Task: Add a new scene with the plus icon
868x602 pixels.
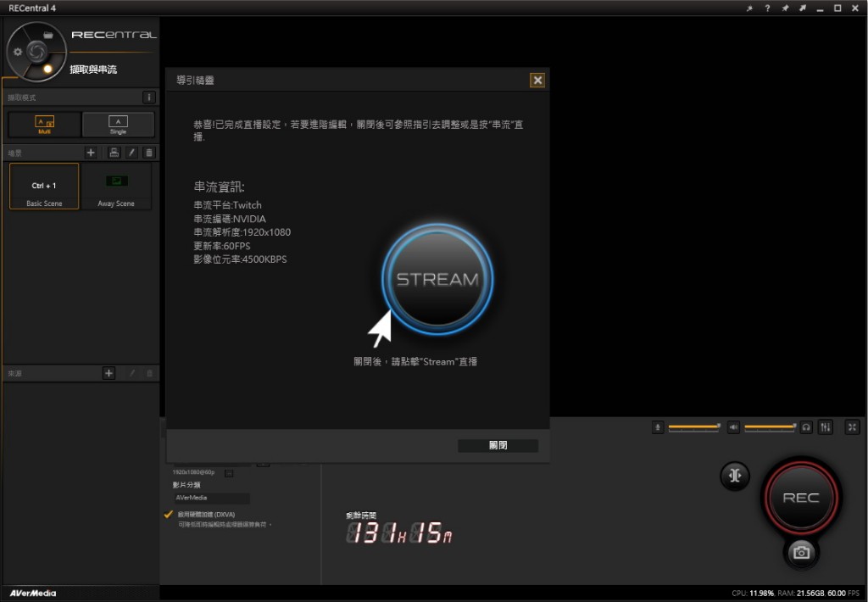Action: 91,153
